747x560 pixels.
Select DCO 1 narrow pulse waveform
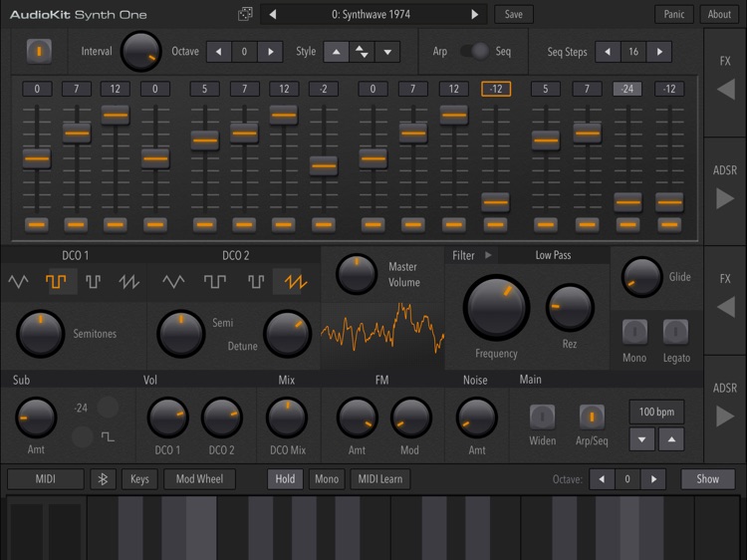[93, 282]
